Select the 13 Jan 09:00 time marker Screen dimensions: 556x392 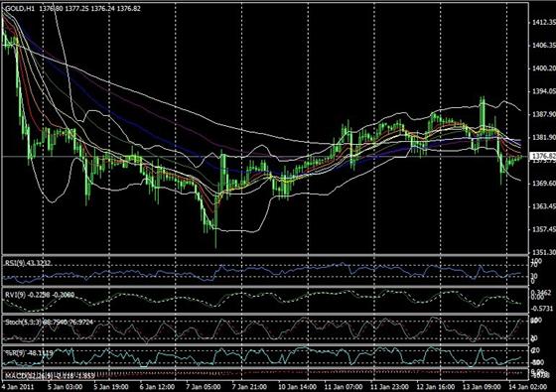(x=482, y=386)
